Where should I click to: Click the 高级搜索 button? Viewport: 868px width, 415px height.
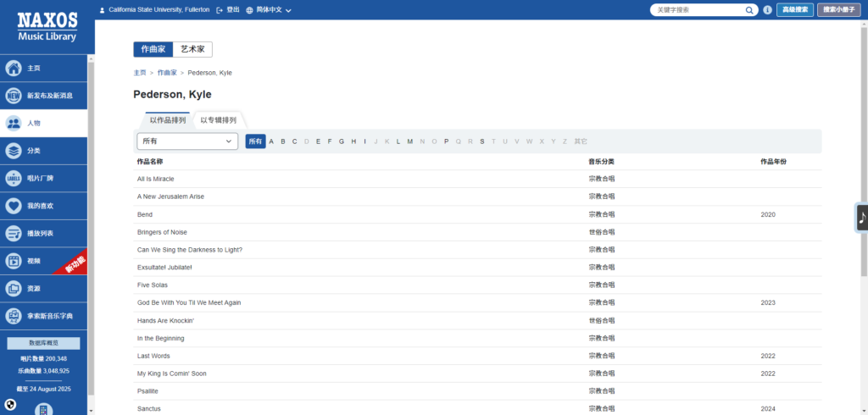point(794,10)
